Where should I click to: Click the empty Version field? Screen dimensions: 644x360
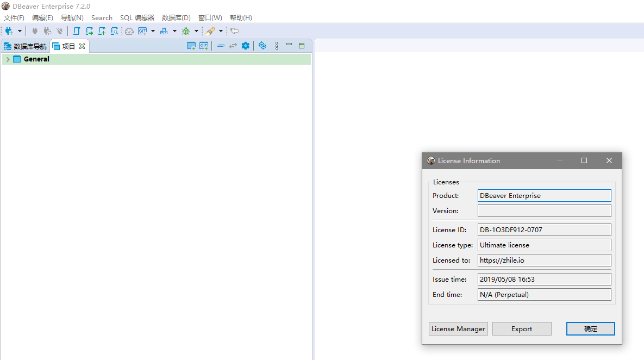(544, 211)
